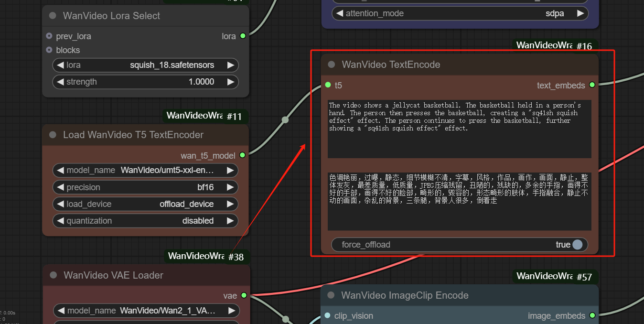Click the clip_vision input port

327,315
